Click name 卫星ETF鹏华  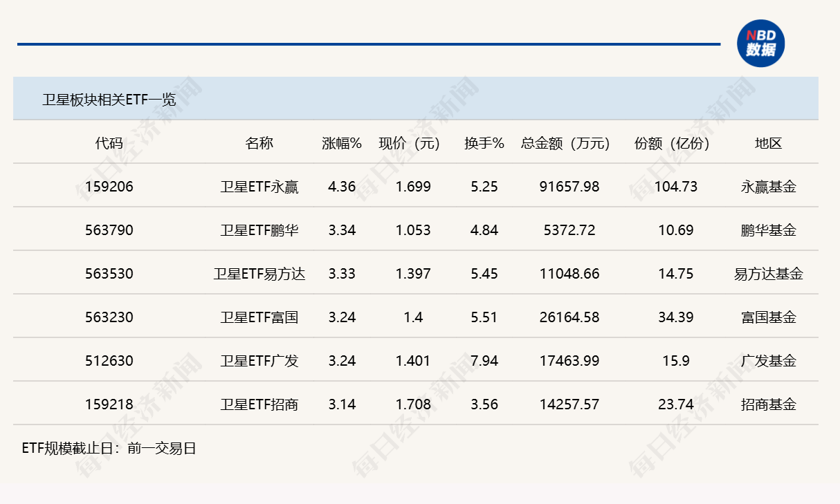pyautogui.click(x=259, y=230)
